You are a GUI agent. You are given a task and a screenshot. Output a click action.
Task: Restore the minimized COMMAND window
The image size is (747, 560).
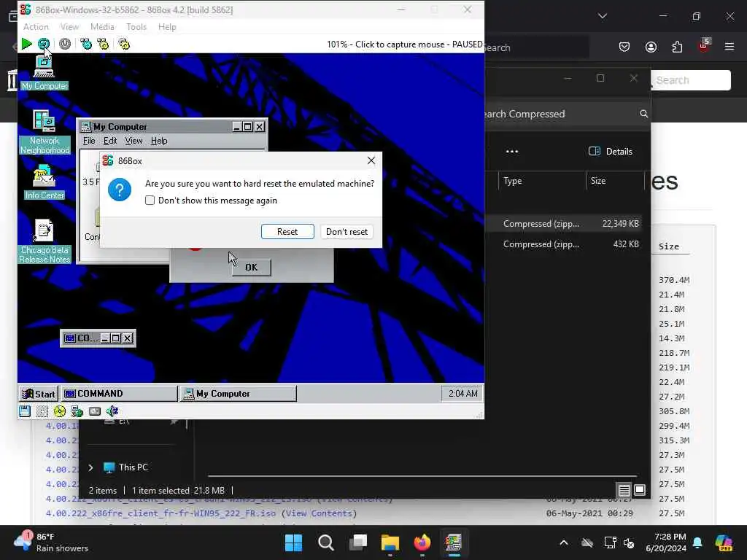click(115, 338)
